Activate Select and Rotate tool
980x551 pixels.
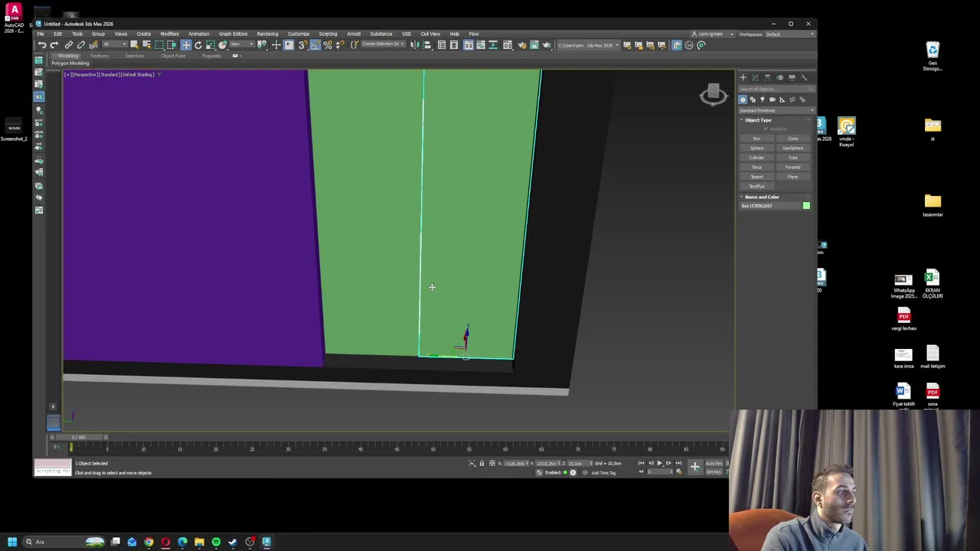point(198,44)
